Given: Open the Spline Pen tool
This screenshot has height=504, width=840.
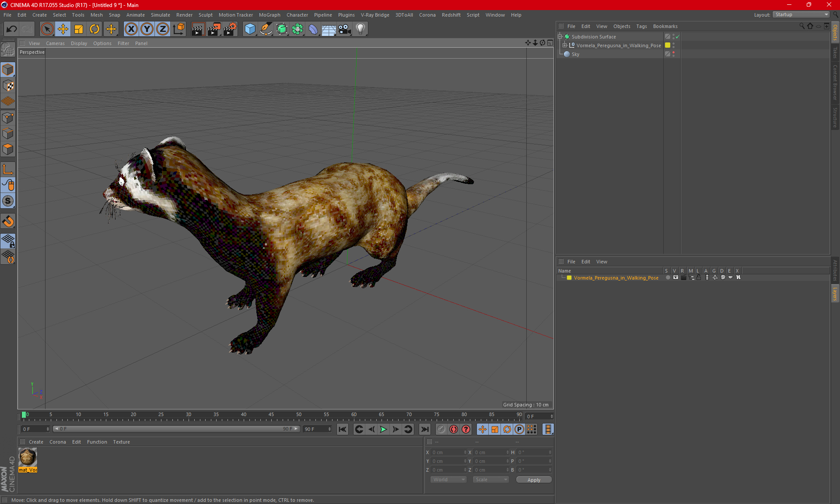Looking at the screenshot, I should [x=266, y=29].
